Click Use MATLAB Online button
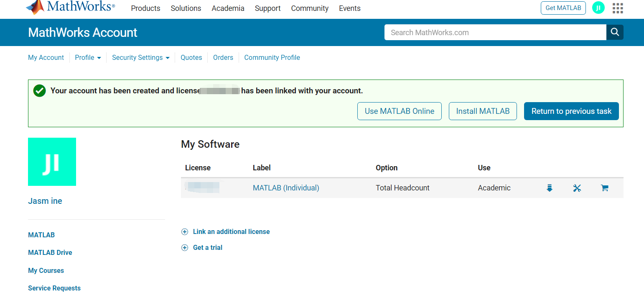This screenshot has width=644, height=298. tap(400, 111)
